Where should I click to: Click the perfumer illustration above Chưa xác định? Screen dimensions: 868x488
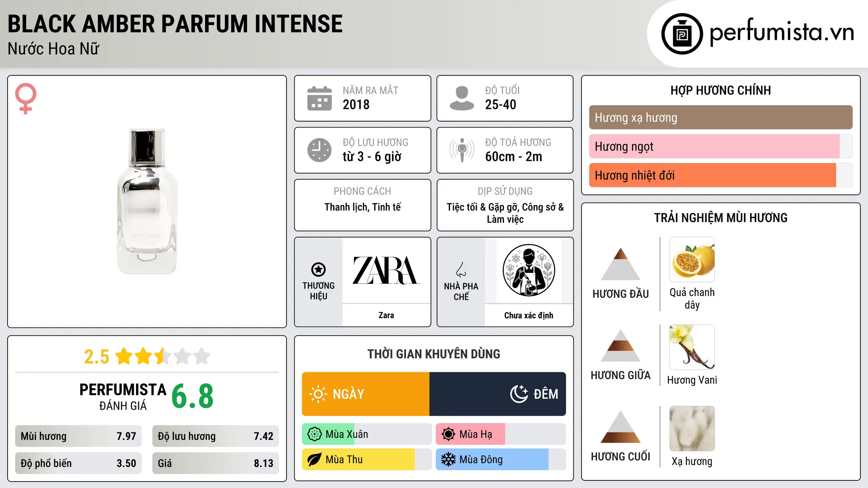tap(529, 270)
